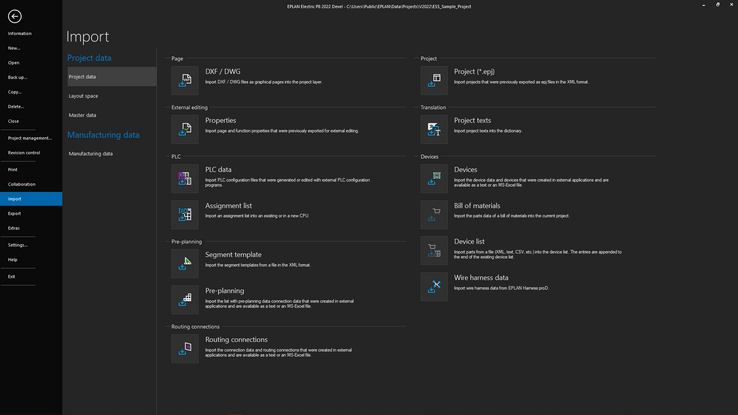The height and width of the screenshot is (415, 738).
Task: Select the highlighted Import entry
Action: [x=31, y=199]
